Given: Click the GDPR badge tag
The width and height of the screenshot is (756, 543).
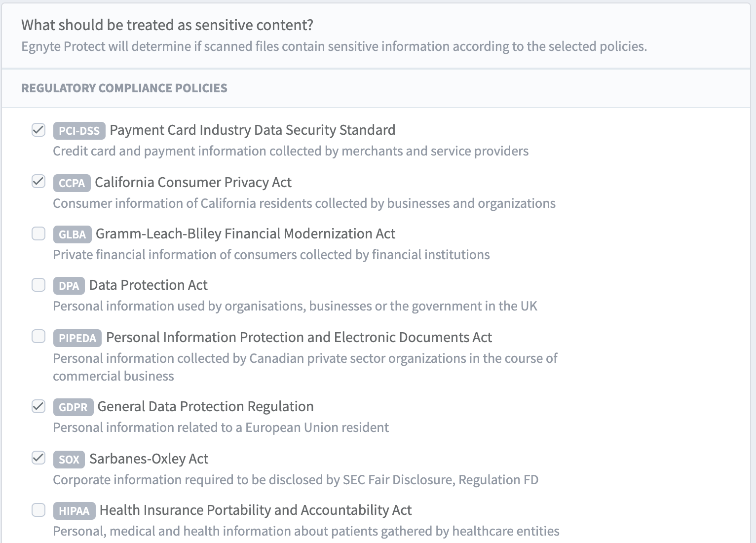Looking at the screenshot, I should [x=73, y=407].
